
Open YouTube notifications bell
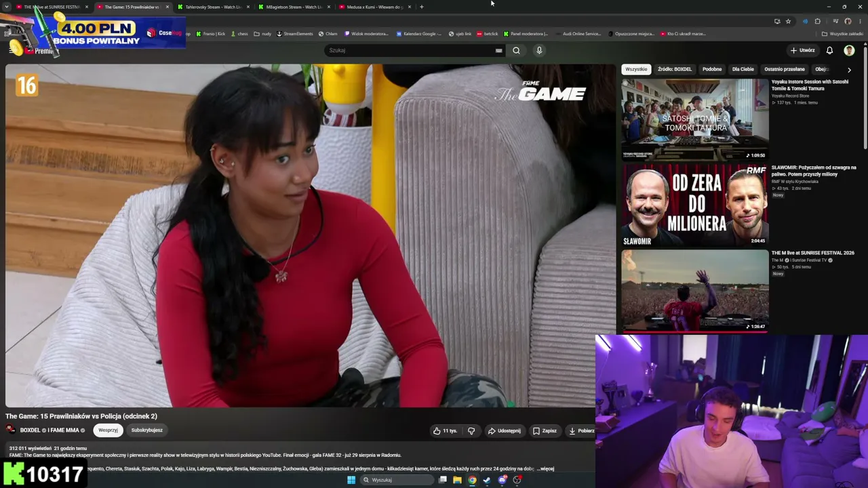tap(829, 50)
